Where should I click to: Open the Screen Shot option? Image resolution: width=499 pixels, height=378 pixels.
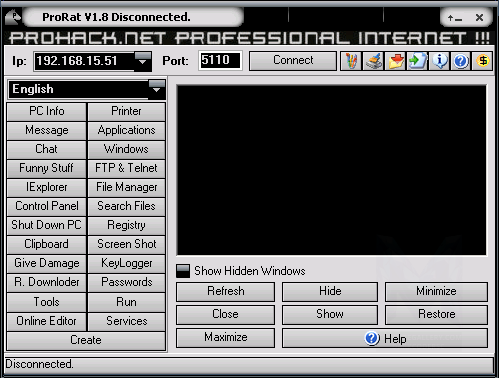126,244
